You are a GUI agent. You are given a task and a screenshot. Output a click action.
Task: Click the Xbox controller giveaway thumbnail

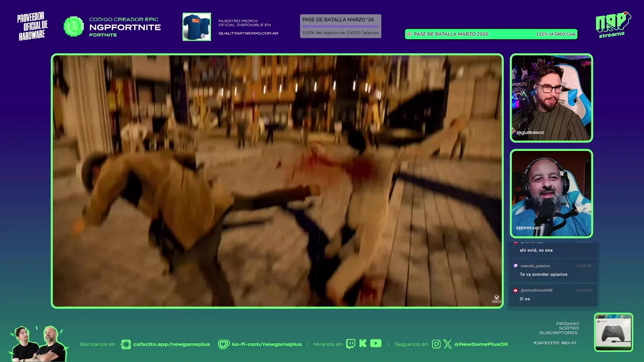[x=613, y=332]
